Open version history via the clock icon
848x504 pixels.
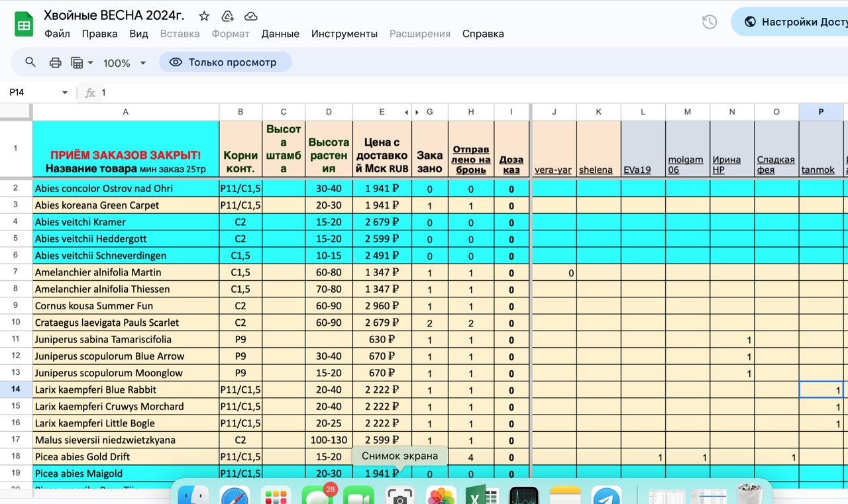point(709,22)
